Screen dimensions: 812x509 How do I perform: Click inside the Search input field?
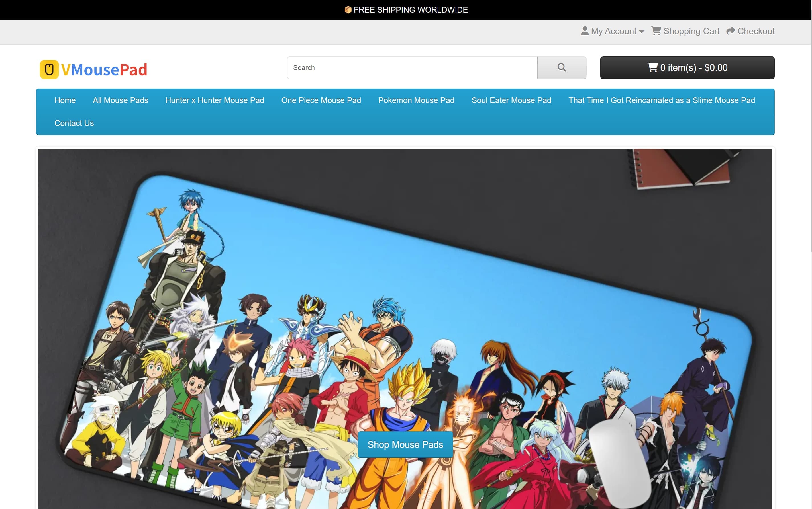tap(412, 68)
